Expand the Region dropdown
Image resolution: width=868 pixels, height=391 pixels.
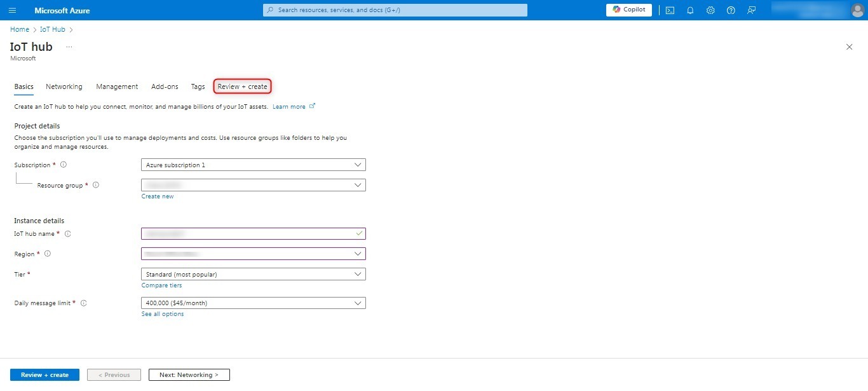(254, 254)
